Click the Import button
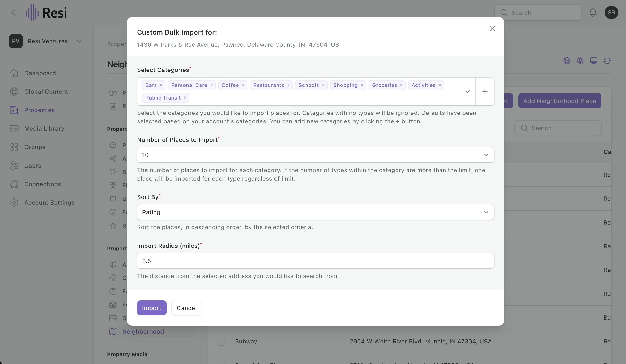Image resolution: width=626 pixels, height=364 pixels. pyautogui.click(x=152, y=308)
